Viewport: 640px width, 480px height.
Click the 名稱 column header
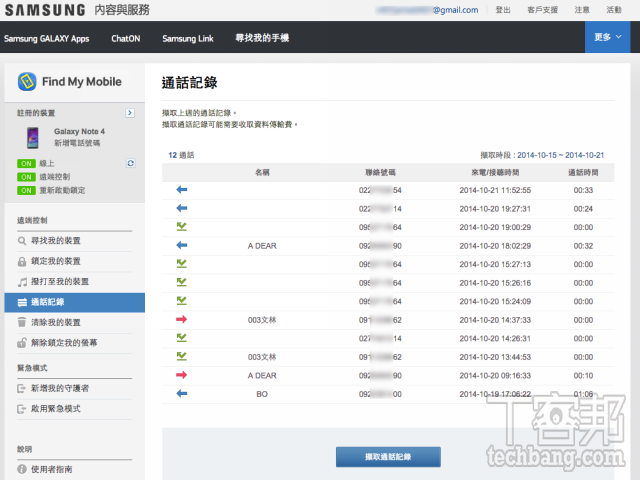pyautogui.click(x=262, y=173)
